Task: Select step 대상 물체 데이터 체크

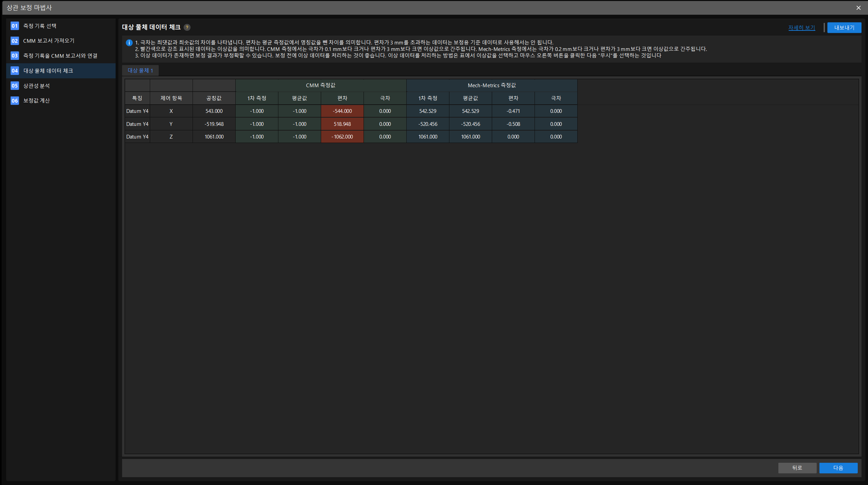Action: point(61,71)
